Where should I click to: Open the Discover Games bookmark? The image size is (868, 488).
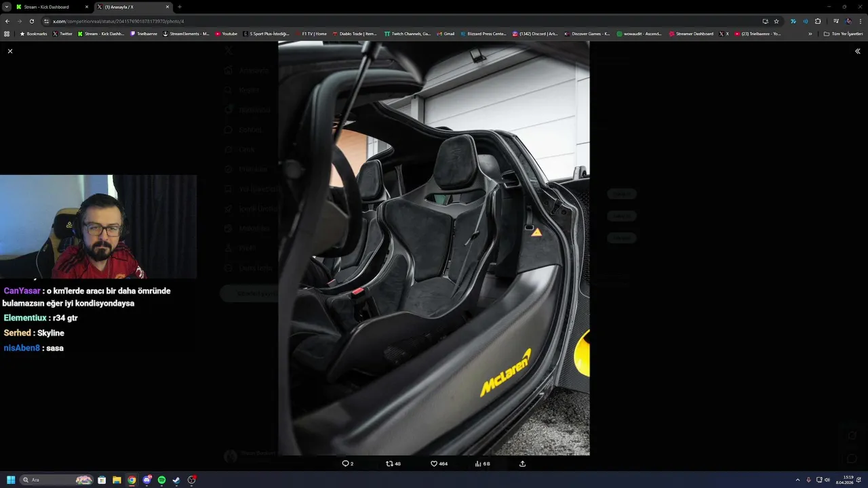[587, 33]
